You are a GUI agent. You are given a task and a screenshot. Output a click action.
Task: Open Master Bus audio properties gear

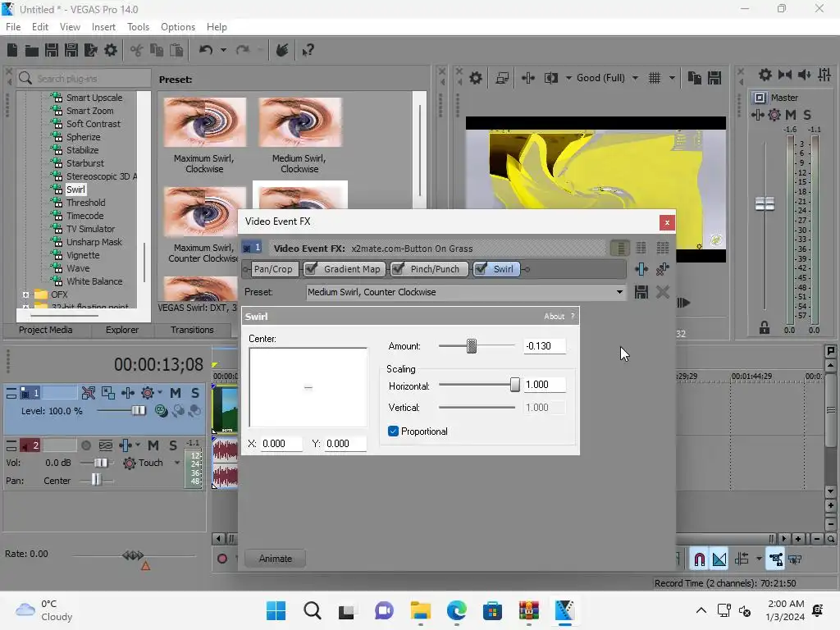(765, 75)
